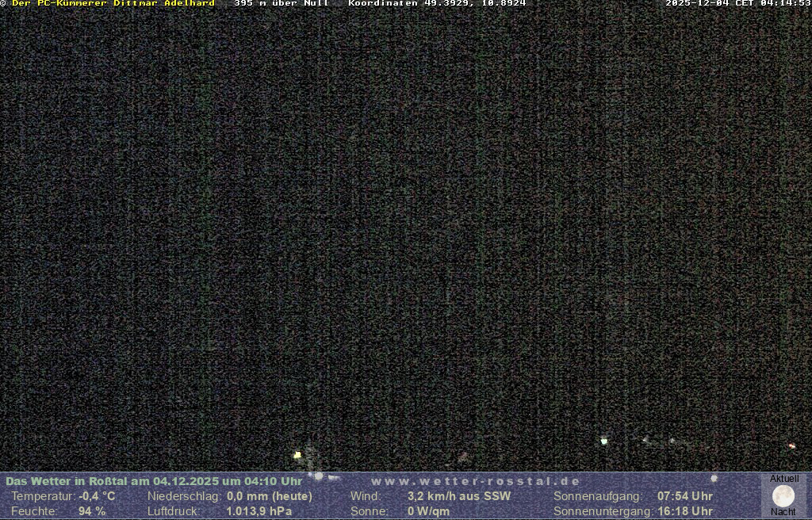Click the Sonnenaufgang time 07:54 Uhr

(685, 496)
